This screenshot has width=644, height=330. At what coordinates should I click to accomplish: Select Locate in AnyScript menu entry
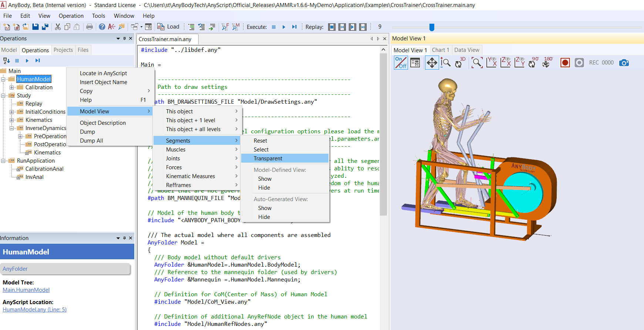110,73
